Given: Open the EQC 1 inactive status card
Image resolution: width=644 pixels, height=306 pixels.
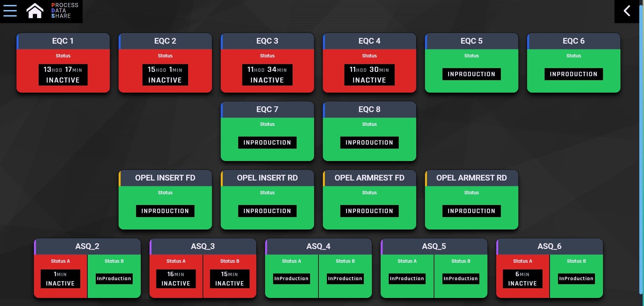Looking at the screenshot, I should click(63, 70).
